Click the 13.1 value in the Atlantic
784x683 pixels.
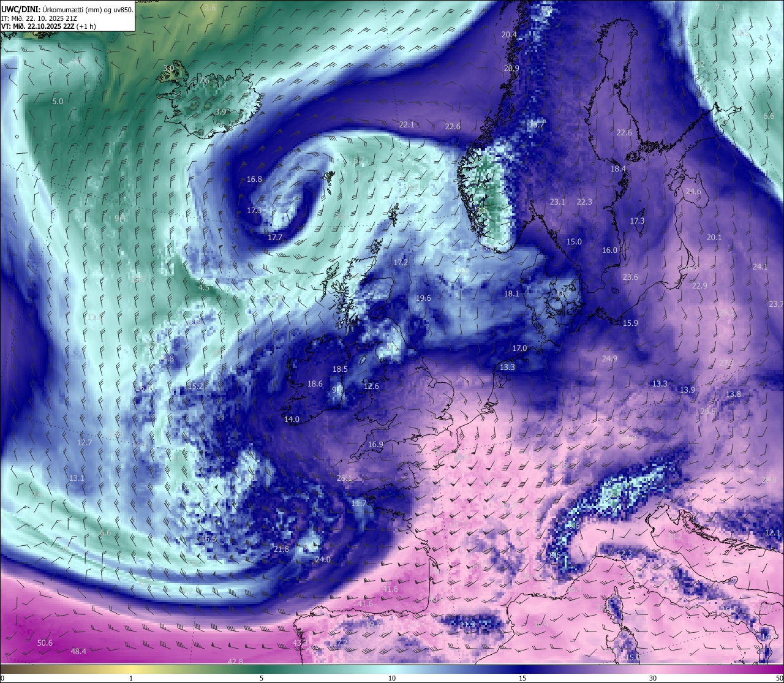(x=77, y=478)
